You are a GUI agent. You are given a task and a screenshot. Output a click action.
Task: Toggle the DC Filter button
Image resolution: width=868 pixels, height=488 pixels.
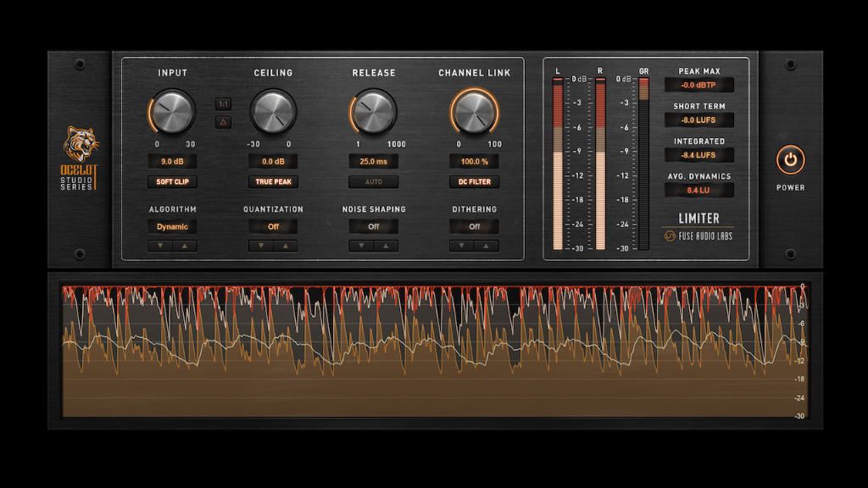[475, 181]
